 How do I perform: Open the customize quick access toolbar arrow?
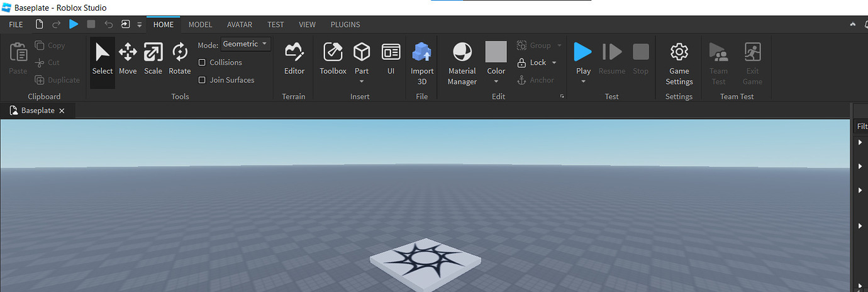pyautogui.click(x=140, y=25)
